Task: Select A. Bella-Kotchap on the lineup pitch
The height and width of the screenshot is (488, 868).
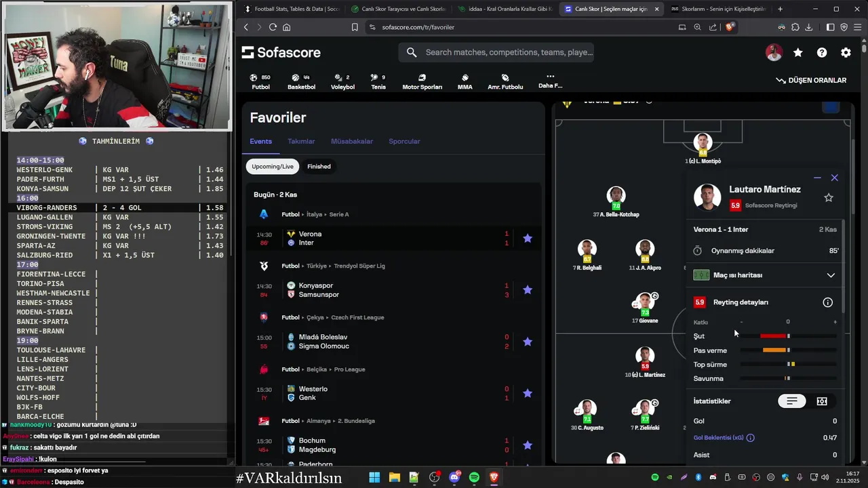Action: tap(616, 202)
